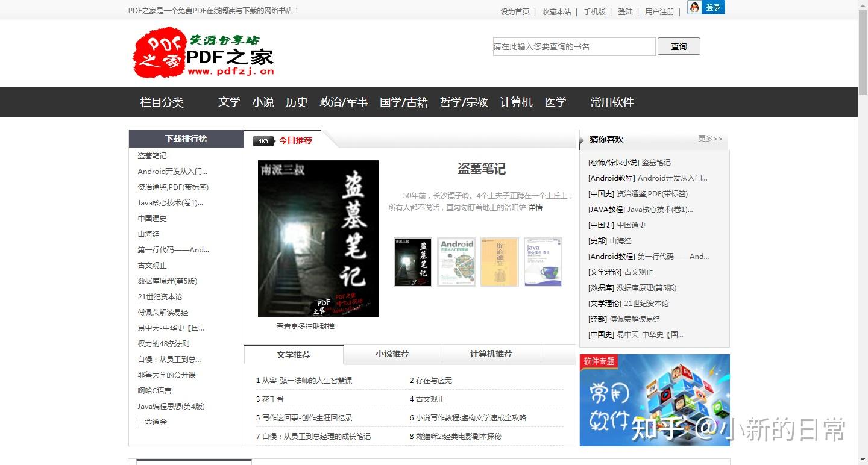Open 盗墓笔记 in download ranking list
This screenshot has height=465, width=868.
(x=152, y=156)
